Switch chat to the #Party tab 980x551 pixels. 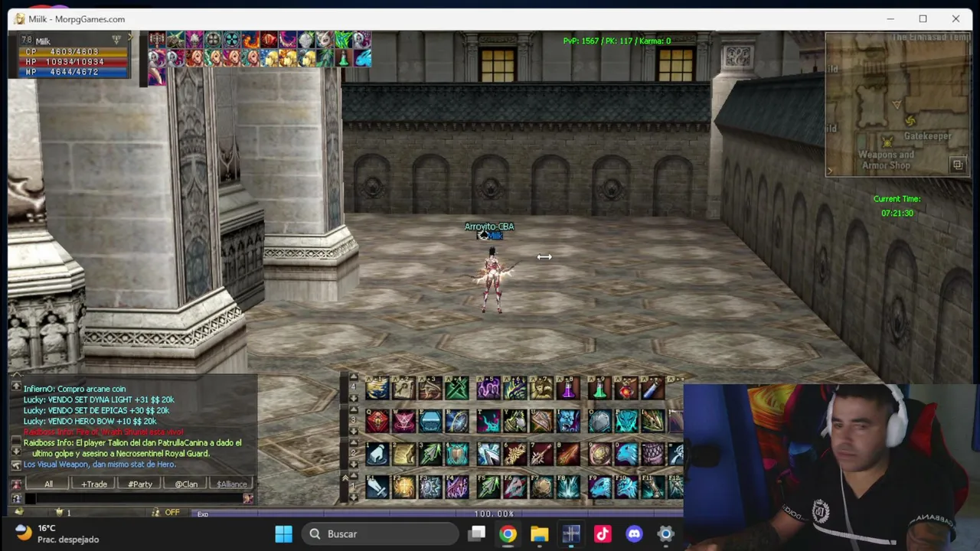pos(140,484)
